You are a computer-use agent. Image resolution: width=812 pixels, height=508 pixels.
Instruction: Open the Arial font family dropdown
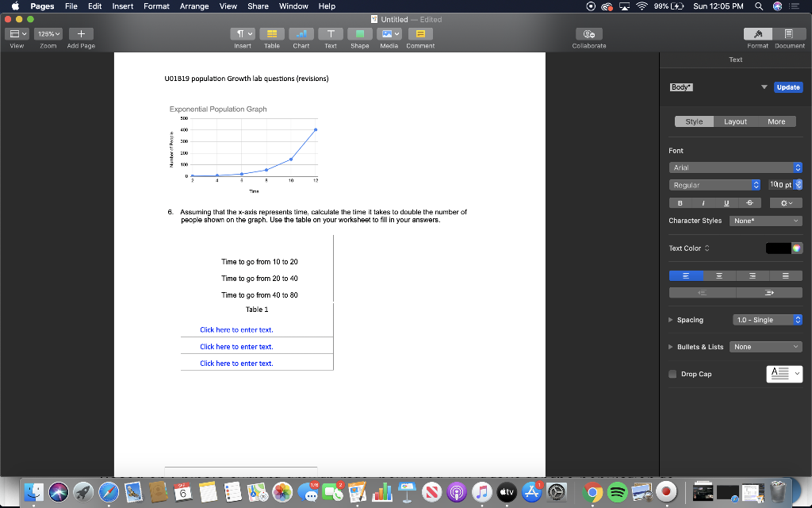735,167
